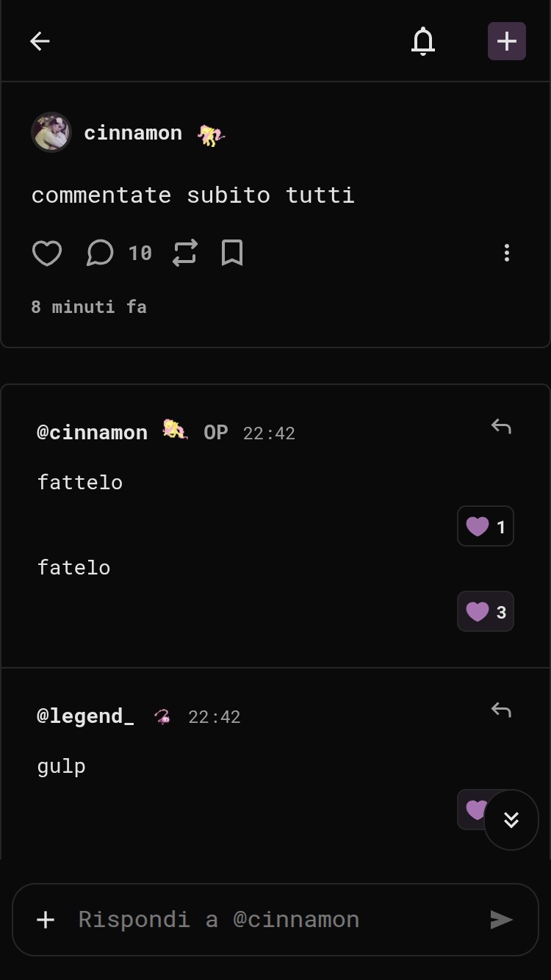Reply to @cinnamon's comment using arrow
The height and width of the screenshot is (980, 551).
point(501,426)
